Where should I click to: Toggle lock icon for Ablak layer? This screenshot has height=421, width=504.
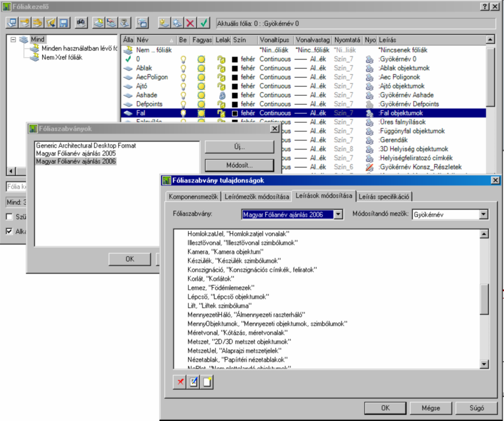coord(221,68)
